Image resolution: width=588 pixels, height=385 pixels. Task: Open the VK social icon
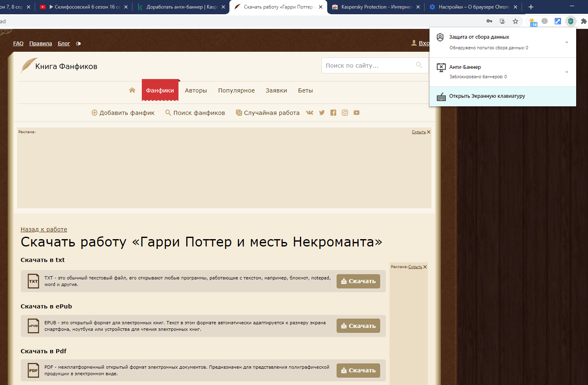(x=310, y=113)
